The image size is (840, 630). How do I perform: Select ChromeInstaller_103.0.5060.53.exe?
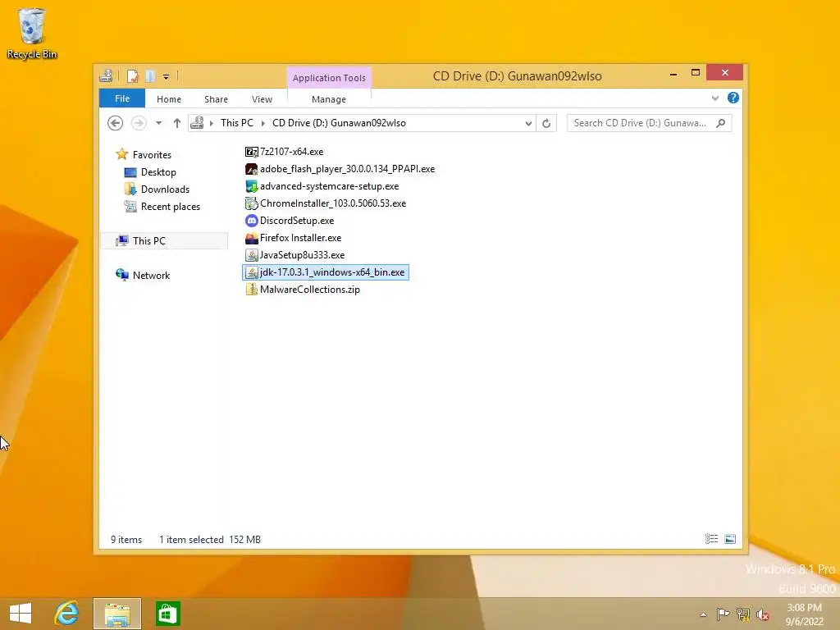click(333, 203)
